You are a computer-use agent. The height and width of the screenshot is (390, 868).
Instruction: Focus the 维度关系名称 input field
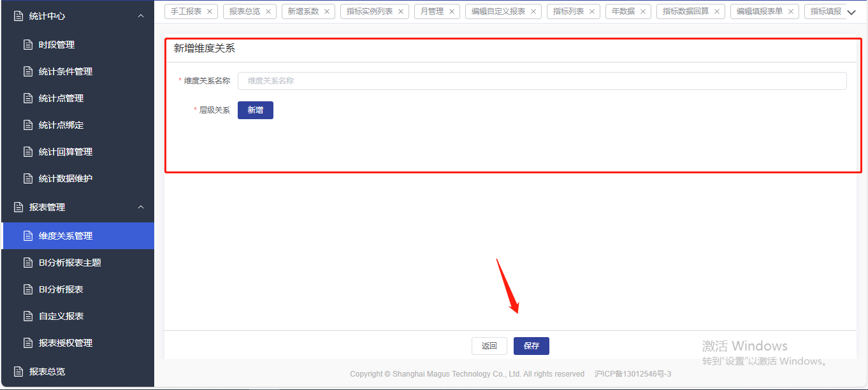(542, 81)
